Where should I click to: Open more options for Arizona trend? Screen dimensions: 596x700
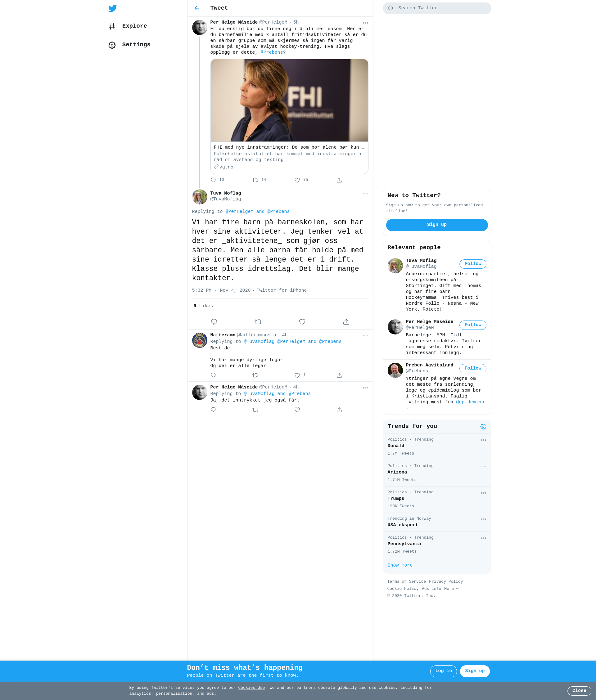pos(483,466)
